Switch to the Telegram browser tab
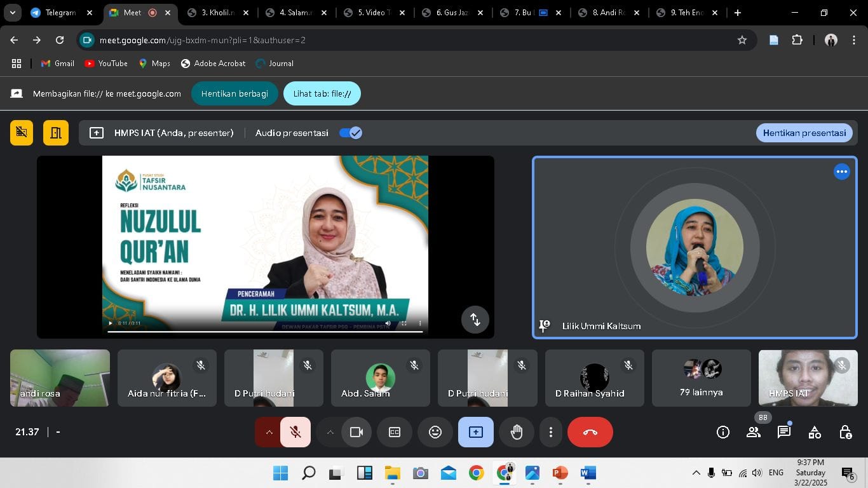The height and width of the screenshot is (488, 868). (60, 13)
